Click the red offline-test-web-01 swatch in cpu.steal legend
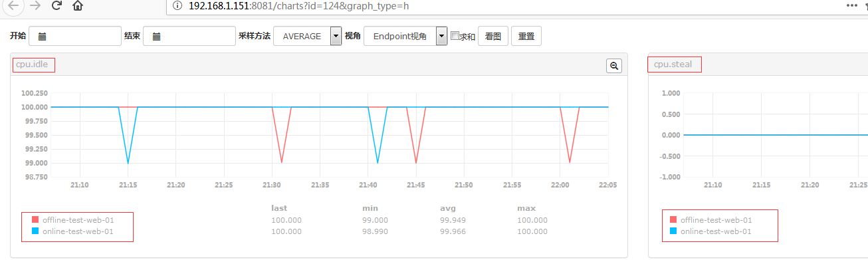This screenshot has width=868, height=260. click(673, 220)
